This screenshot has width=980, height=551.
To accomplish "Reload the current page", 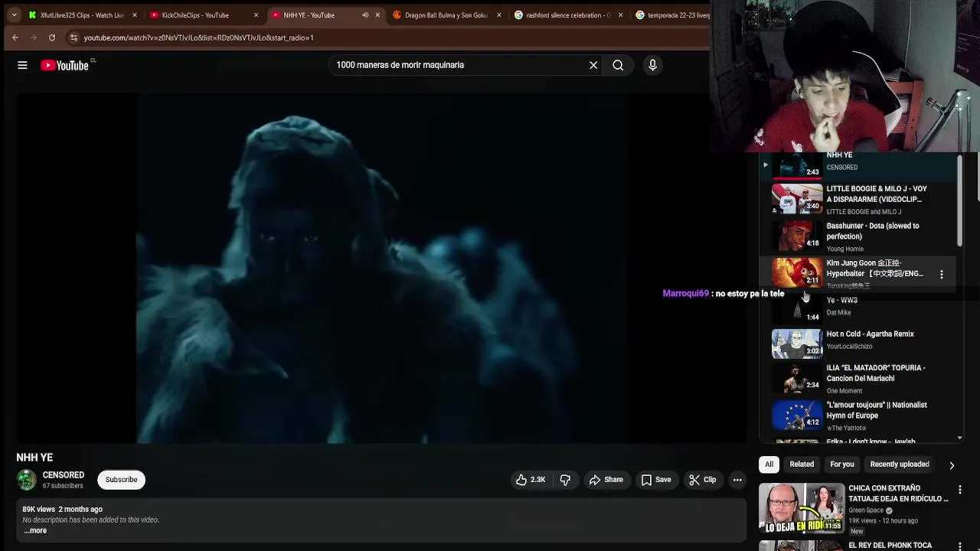I will 52,37.
